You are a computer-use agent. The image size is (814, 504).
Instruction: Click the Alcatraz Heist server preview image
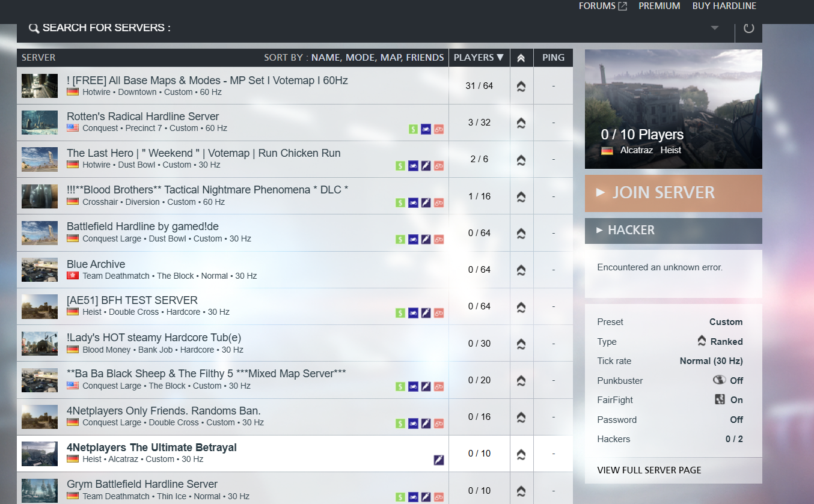(673, 109)
